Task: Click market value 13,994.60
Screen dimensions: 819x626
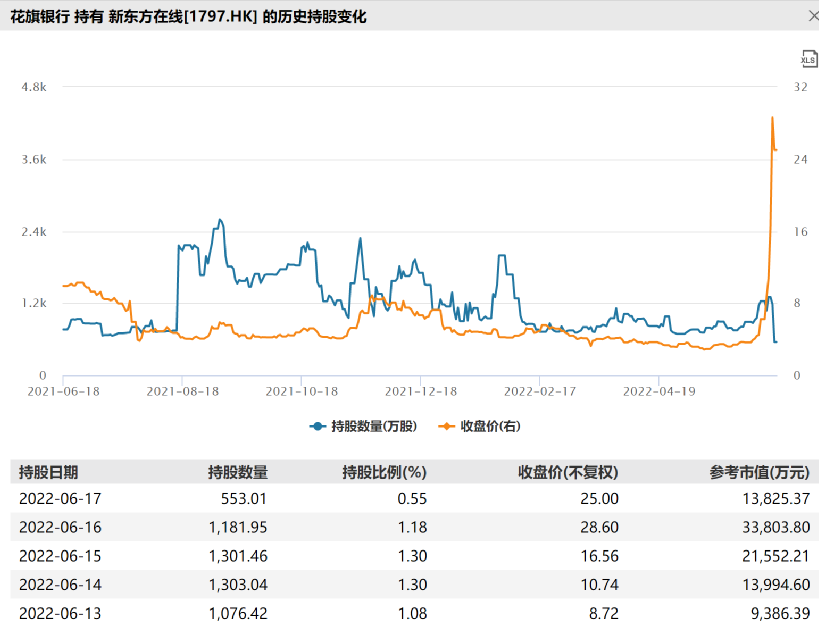Action: 776,585
